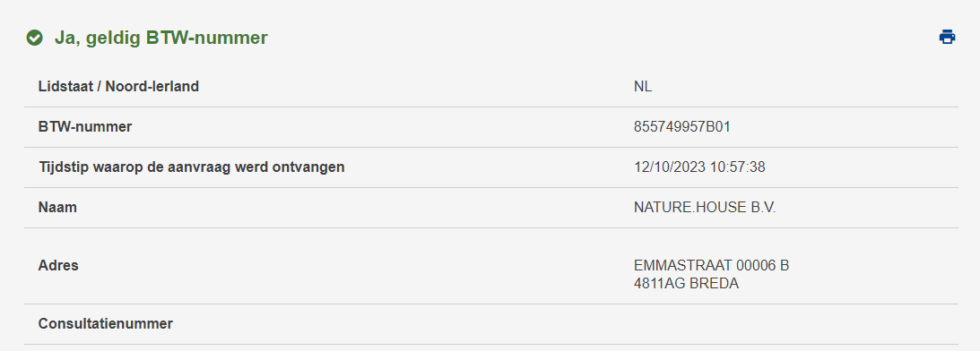Click the street line EMMASTRAAT 00006 B
Screen dimensions: 980x351
click(x=711, y=265)
